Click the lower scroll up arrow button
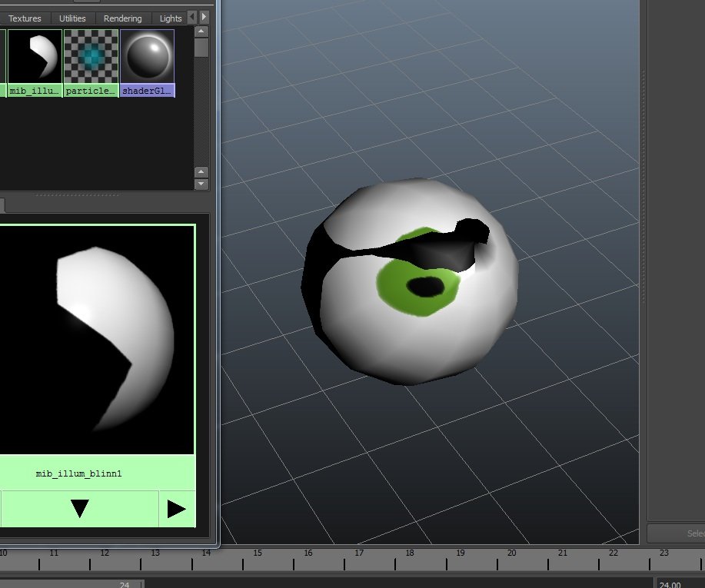This screenshot has width=705, height=588. point(201,171)
